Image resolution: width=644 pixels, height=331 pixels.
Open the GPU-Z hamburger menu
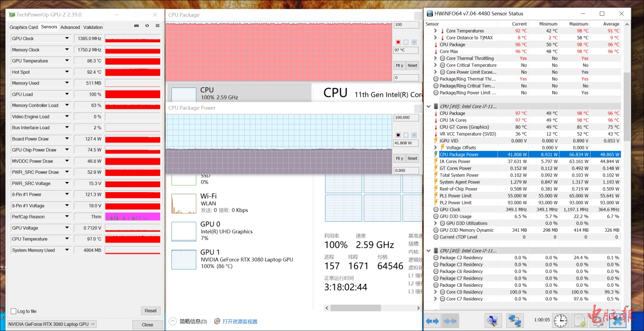click(x=158, y=26)
